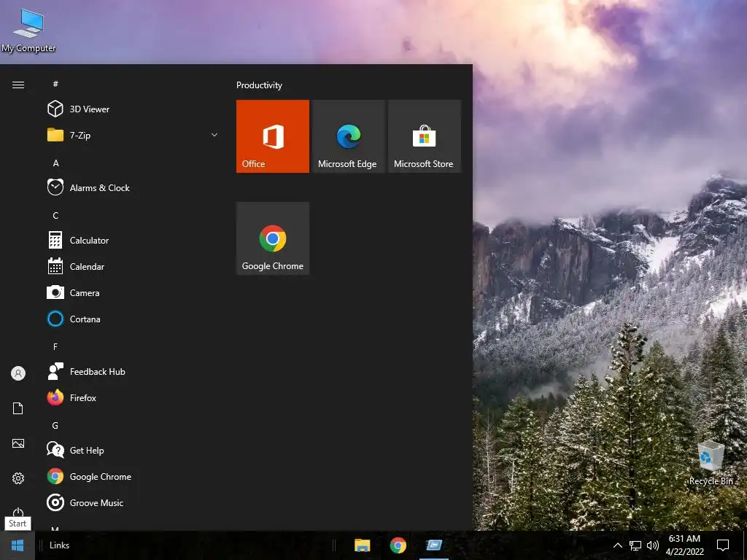Select the Recycle Bin desktop icon
This screenshot has width=747, height=560.
711,463
